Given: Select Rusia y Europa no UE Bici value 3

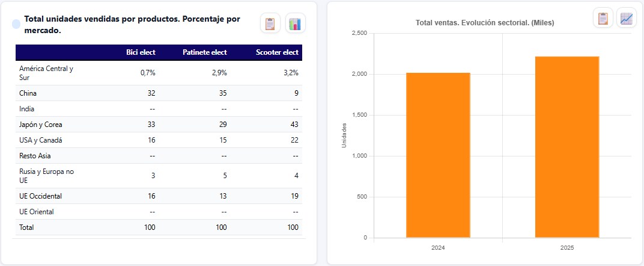Looking at the screenshot, I should click(153, 176).
